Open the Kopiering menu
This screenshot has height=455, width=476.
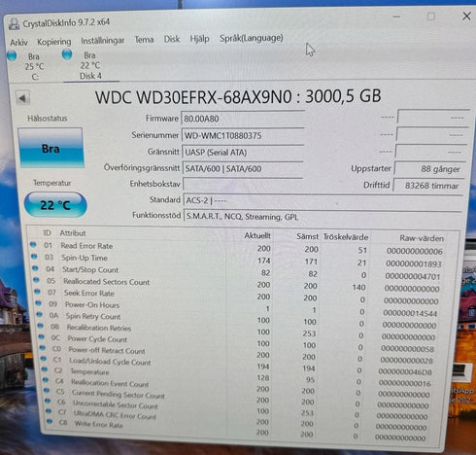54,42
